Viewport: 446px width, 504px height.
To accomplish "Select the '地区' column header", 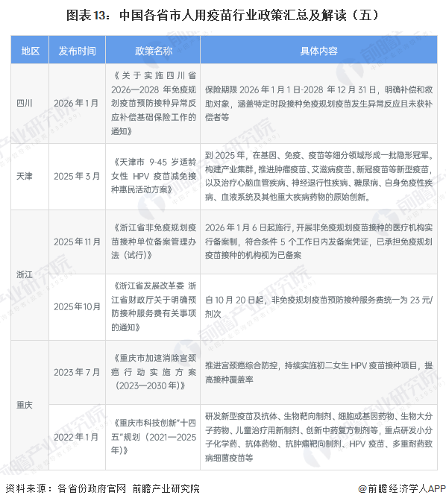I will (30, 51).
